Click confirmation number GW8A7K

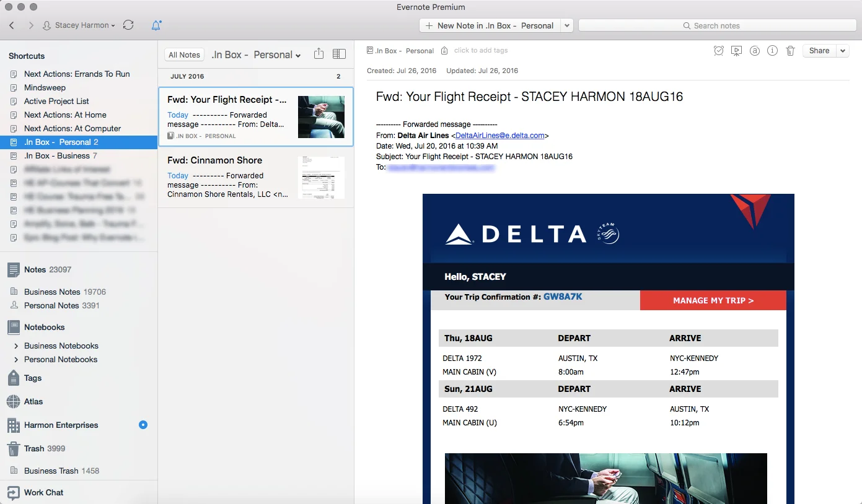coord(563,297)
